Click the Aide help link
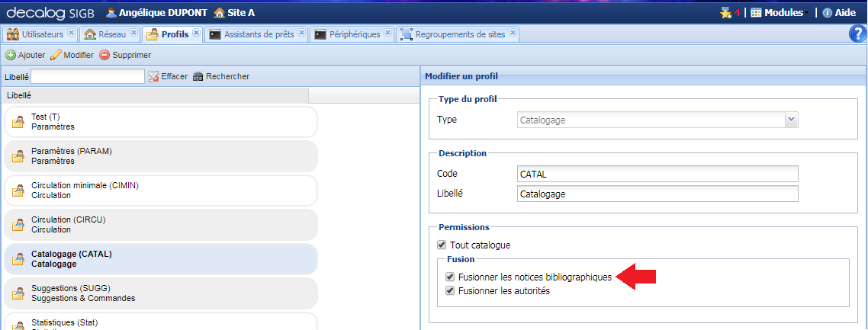Screen dimensions: 868x330 (x=839, y=13)
